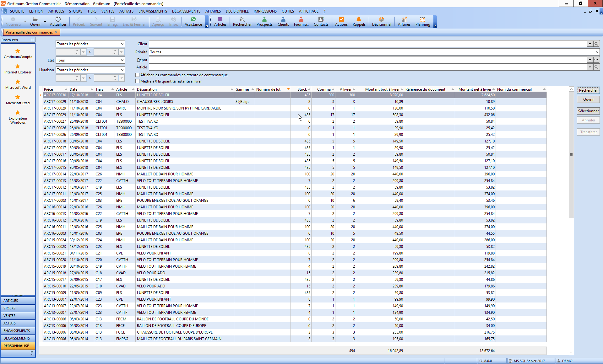Open Décisionnel chart icon
Viewport: 603px width, 364px height.
(x=382, y=21)
